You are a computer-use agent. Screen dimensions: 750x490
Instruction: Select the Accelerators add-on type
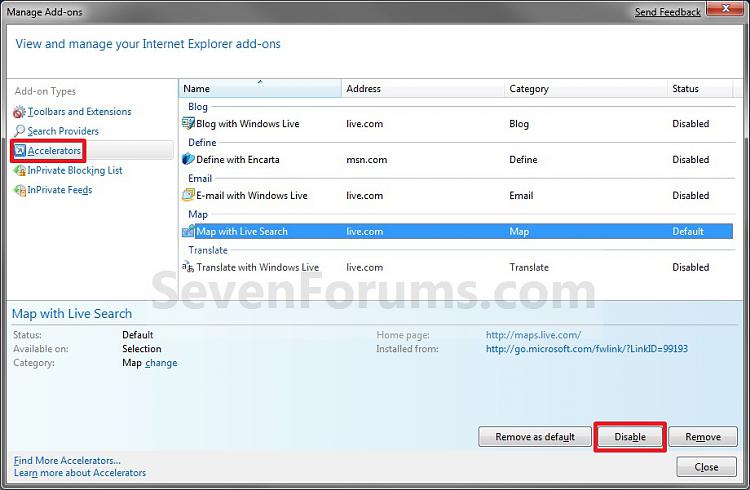coord(54,151)
